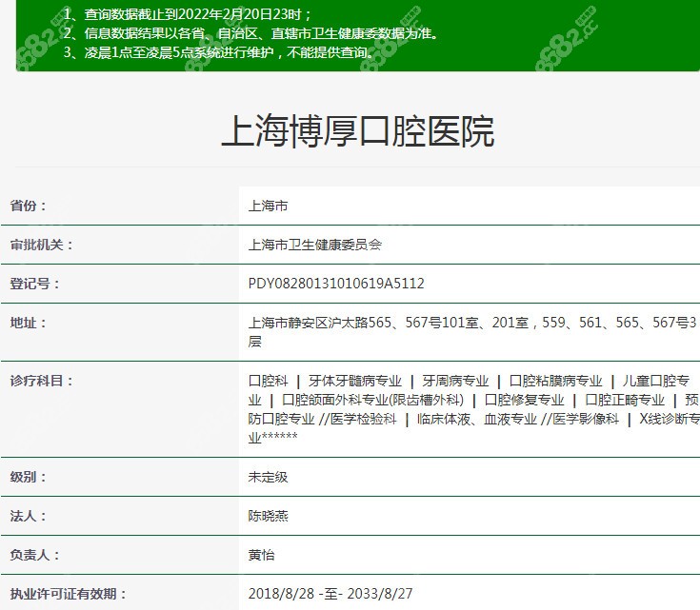Click the legal person name 陈晓燕
This screenshot has height=610, width=700.
coord(268,516)
